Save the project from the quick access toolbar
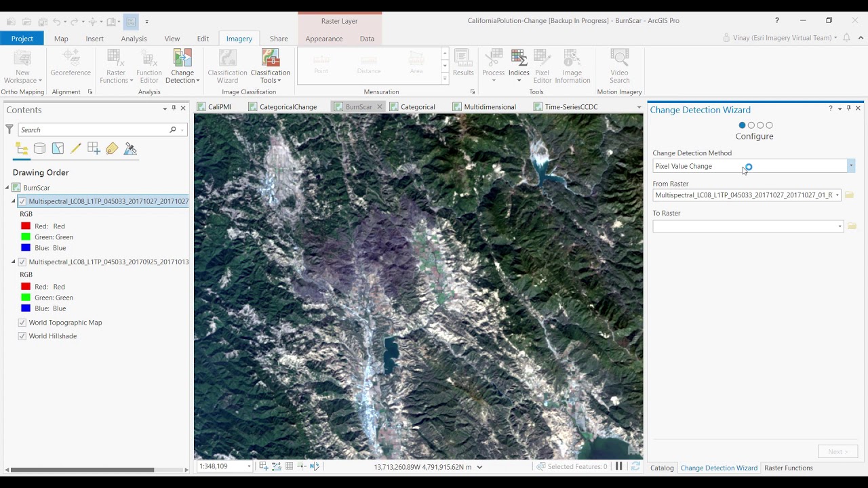The image size is (868, 488). [43, 22]
